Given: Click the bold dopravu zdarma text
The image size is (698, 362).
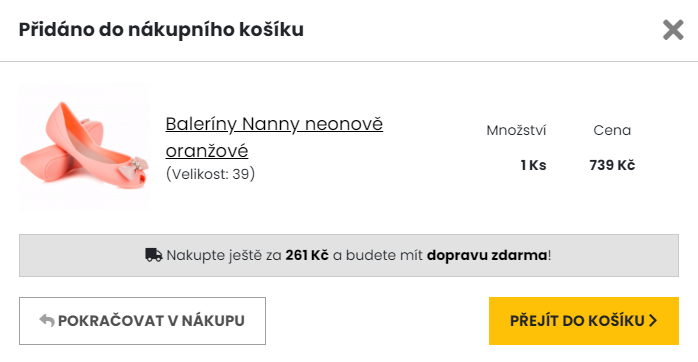Looking at the screenshot, I should pyautogui.click(x=487, y=255).
